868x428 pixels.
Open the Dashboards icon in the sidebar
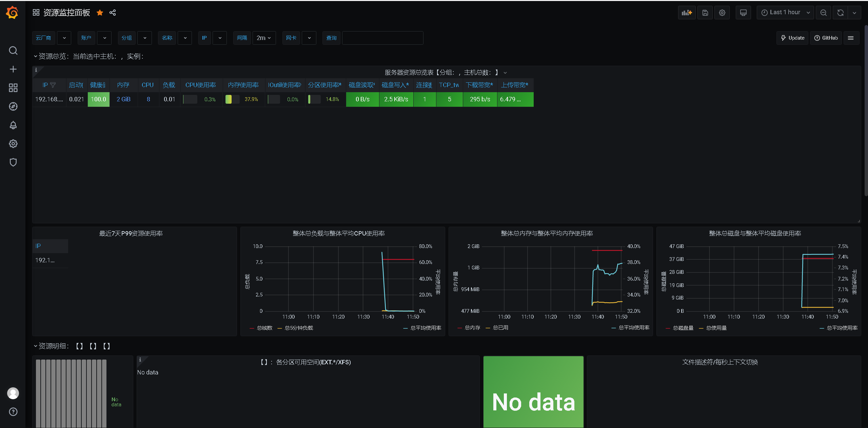pyautogui.click(x=13, y=88)
